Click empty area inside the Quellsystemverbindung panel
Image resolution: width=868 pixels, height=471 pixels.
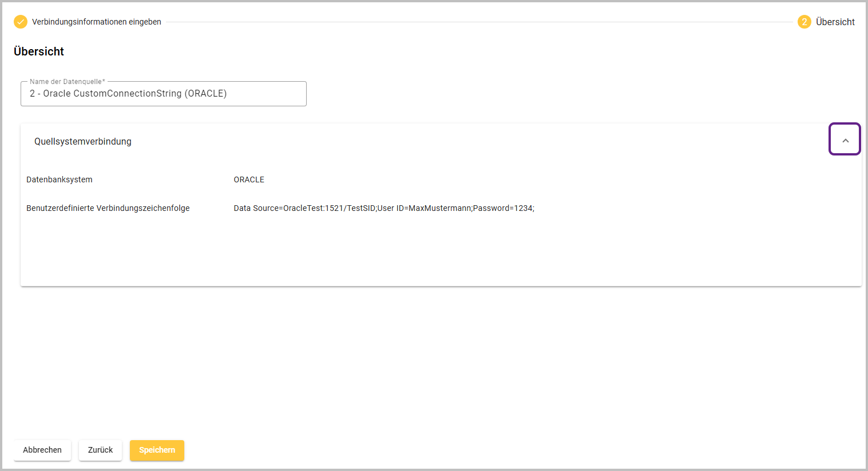(441, 252)
